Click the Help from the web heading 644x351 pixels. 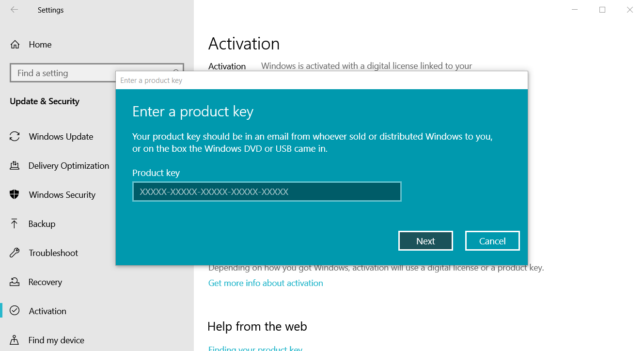pyautogui.click(x=257, y=327)
